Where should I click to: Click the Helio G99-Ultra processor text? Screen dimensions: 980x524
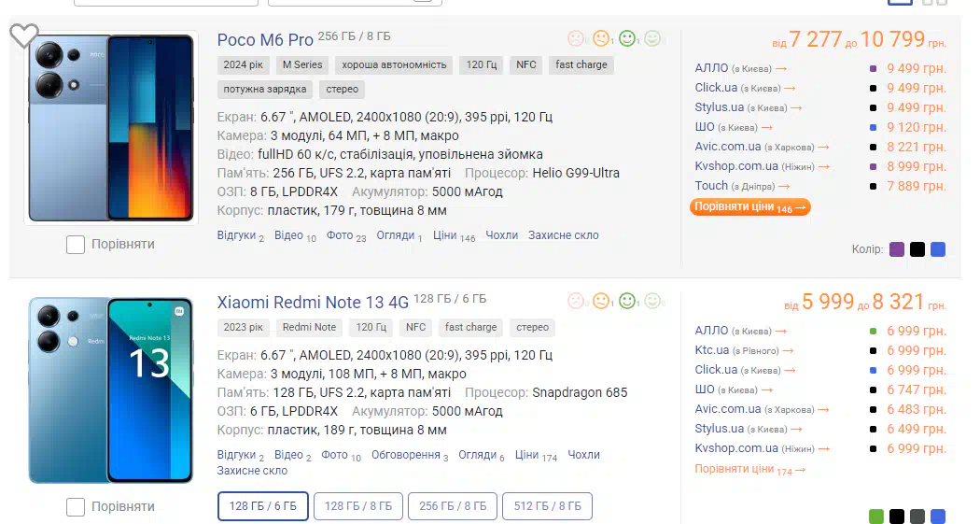pos(576,173)
